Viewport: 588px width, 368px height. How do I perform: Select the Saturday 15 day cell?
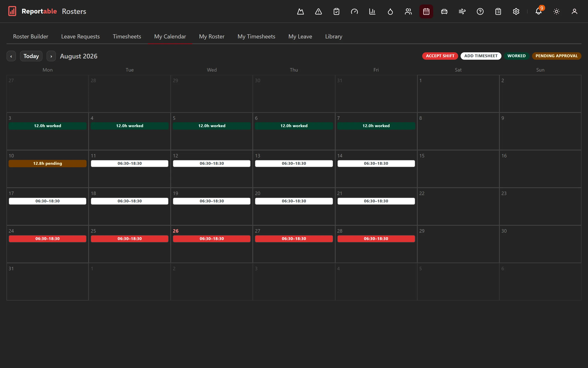[458, 169]
